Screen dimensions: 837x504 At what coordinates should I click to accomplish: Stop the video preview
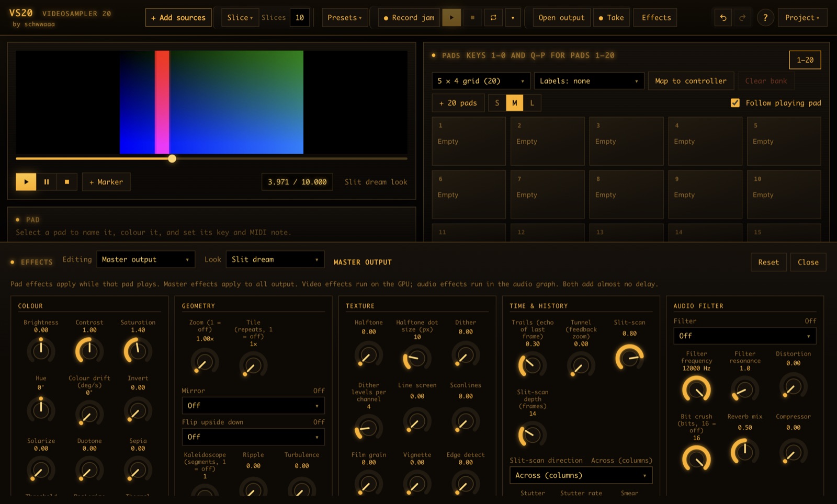click(x=67, y=182)
